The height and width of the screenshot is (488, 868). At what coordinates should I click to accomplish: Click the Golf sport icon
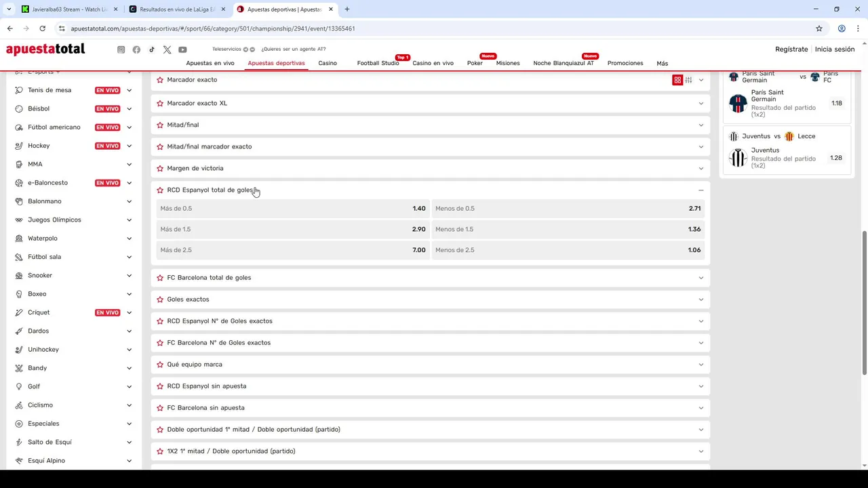click(19, 386)
